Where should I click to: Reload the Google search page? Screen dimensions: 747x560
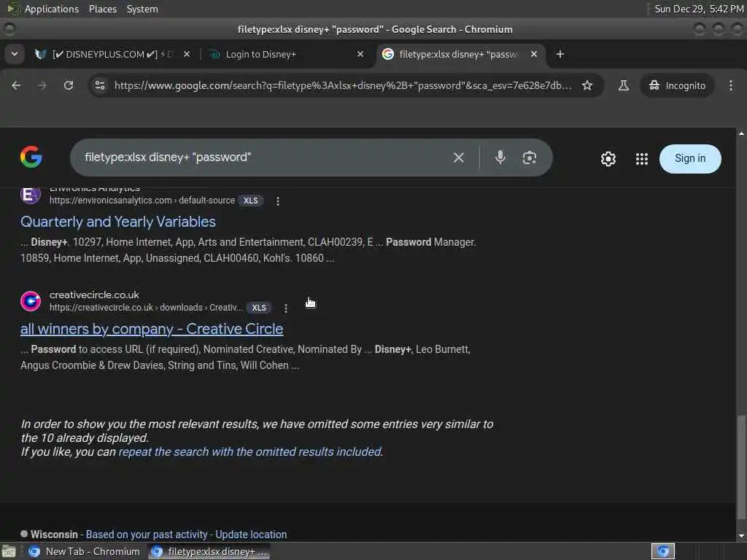[x=69, y=85]
